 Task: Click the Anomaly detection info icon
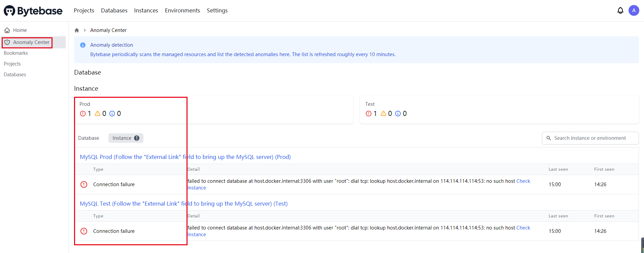pyautogui.click(x=83, y=45)
